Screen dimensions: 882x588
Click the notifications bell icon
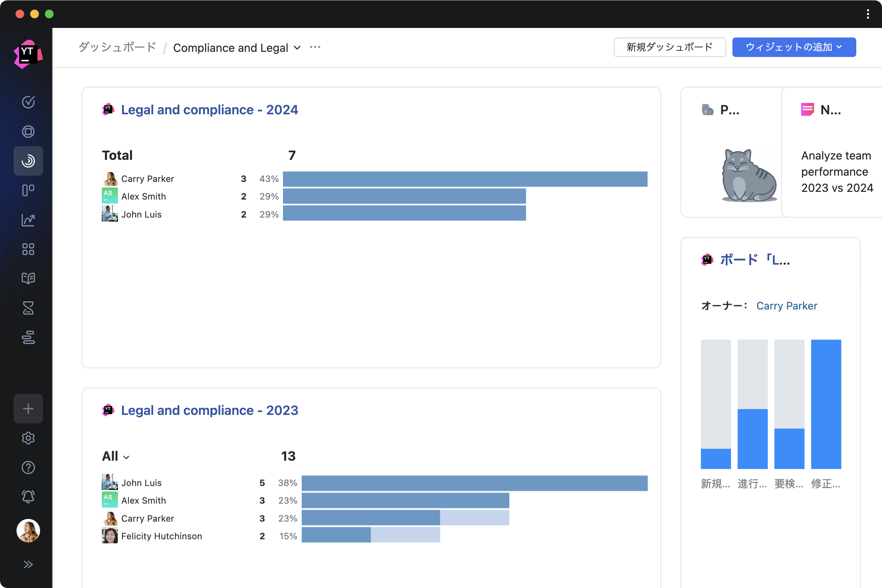(x=28, y=496)
